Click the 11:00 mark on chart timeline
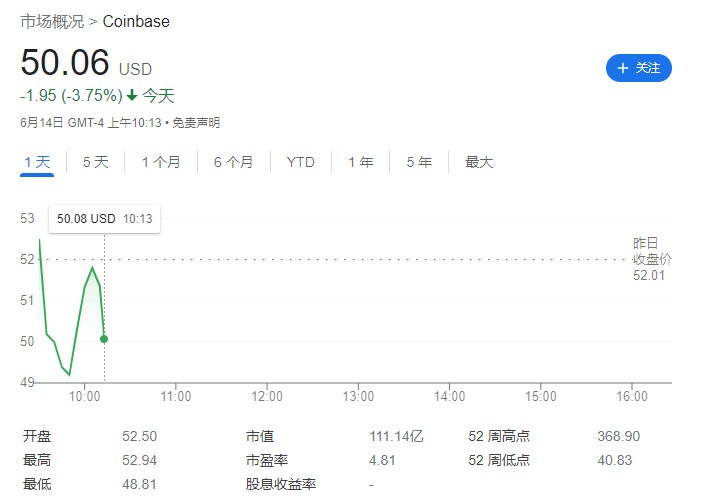 pyautogui.click(x=175, y=396)
